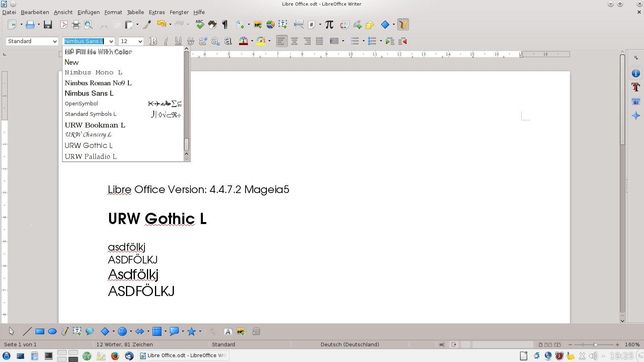Expand the line spacing dropdown
The width and height of the screenshot is (644, 362).
click(x=343, y=41)
